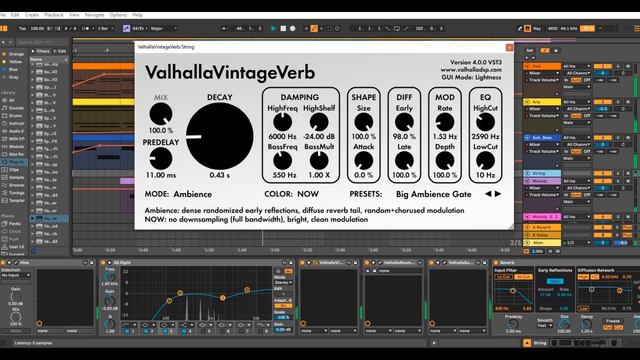Screen dimensions: 640x360
Task: Enable EQ Eight band 8
Action: tap(260, 331)
